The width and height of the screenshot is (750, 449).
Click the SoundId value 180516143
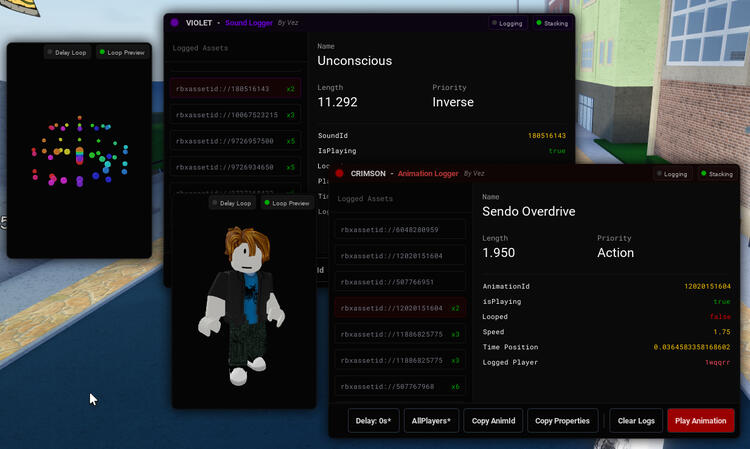click(547, 136)
